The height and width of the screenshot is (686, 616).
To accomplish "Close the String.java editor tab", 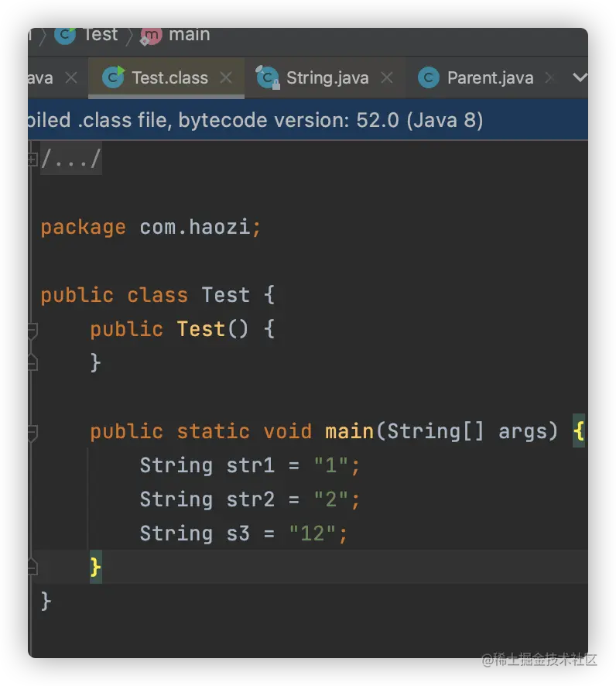I will tap(387, 77).
